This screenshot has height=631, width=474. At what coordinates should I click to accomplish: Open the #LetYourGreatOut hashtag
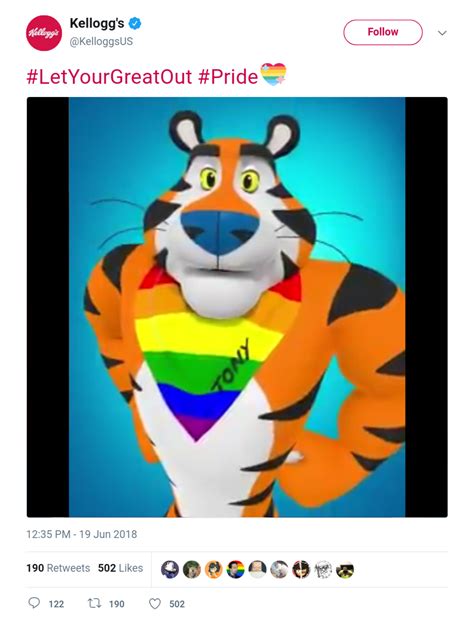tap(109, 76)
